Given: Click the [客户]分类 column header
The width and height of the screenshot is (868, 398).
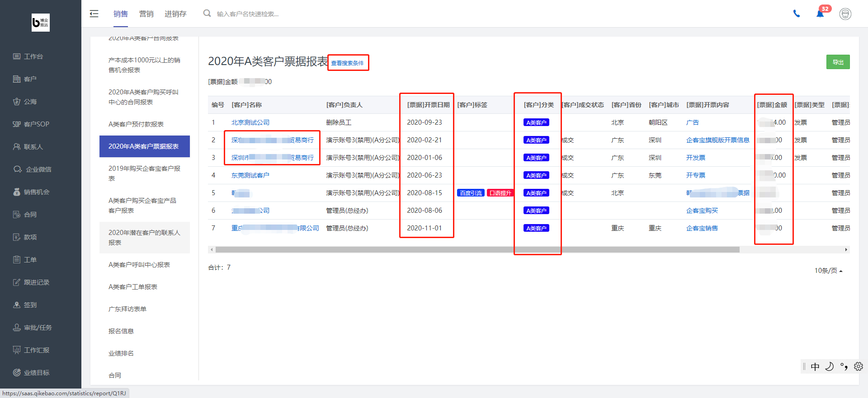Looking at the screenshot, I should coord(539,105).
